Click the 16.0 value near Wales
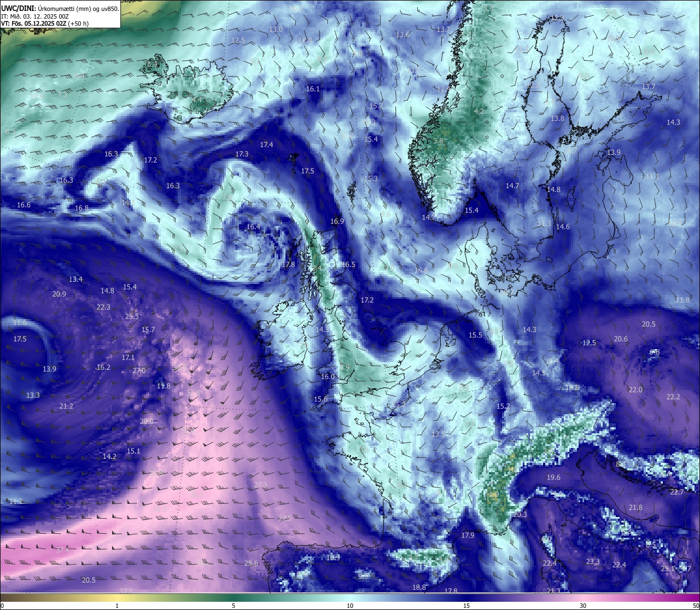 tap(328, 376)
